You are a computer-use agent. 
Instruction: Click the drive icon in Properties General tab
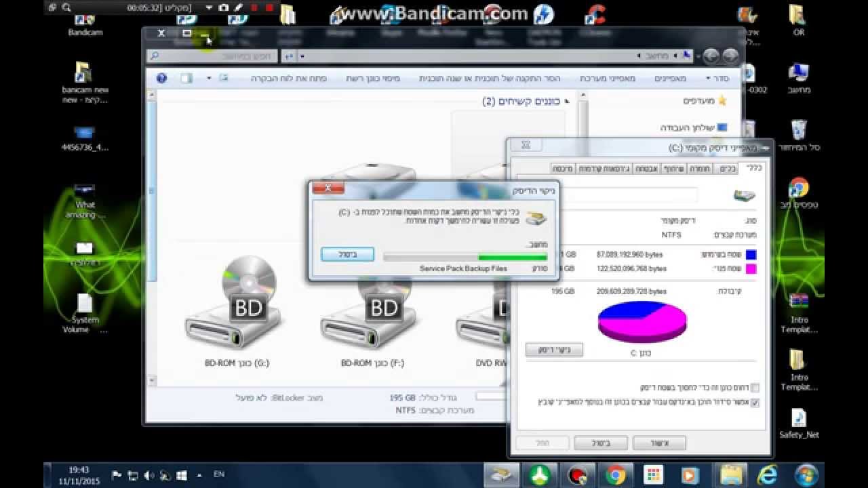(x=744, y=196)
